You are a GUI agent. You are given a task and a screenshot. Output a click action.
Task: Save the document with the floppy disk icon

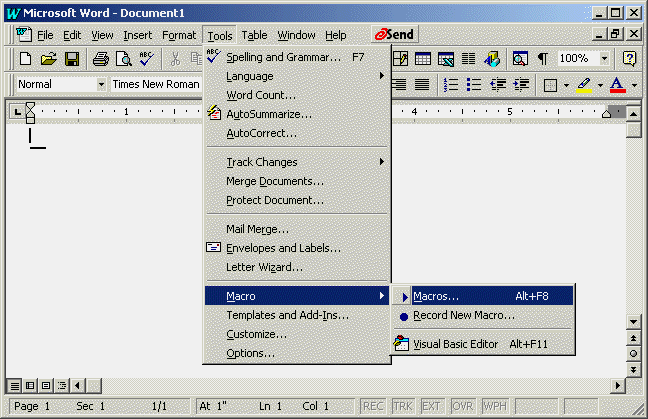pyautogui.click(x=71, y=59)
